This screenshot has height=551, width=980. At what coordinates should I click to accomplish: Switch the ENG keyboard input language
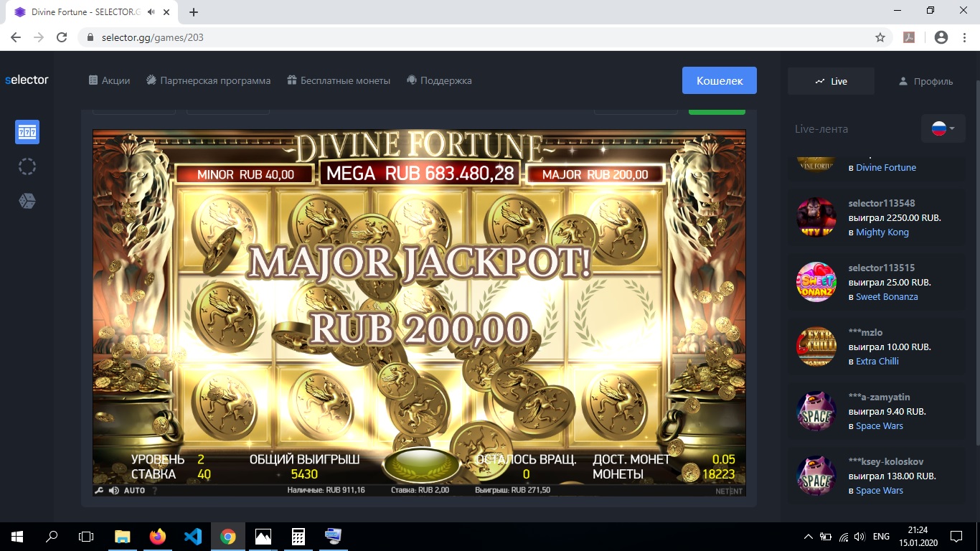[x=881, y=536]
